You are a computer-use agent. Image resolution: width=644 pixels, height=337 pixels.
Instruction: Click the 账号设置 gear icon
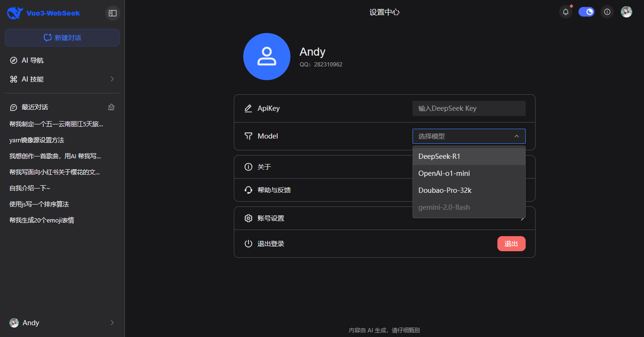[x=248, y=218]
